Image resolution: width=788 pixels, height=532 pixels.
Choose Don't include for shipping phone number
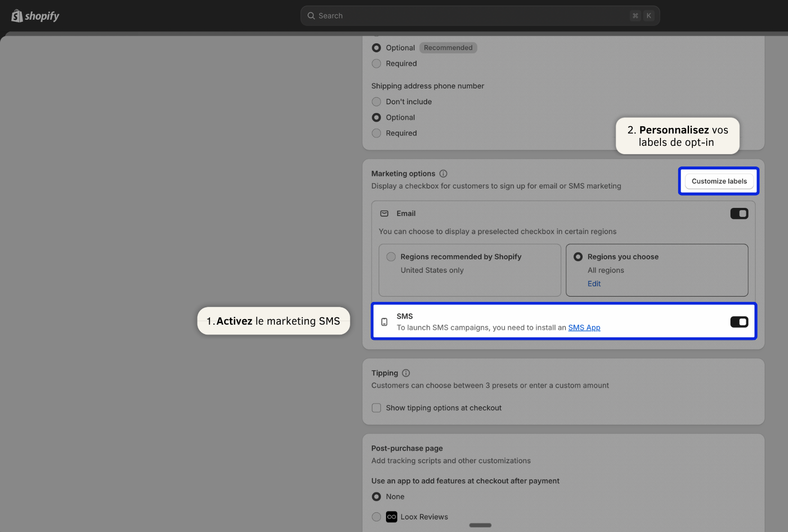pos(377,101)
